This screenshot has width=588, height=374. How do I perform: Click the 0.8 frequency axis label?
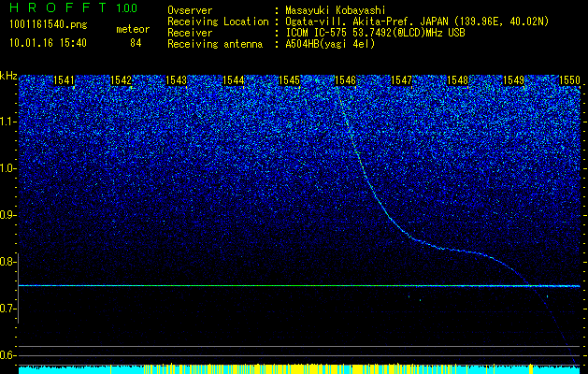pyautogui.click(x=7, y=262)
